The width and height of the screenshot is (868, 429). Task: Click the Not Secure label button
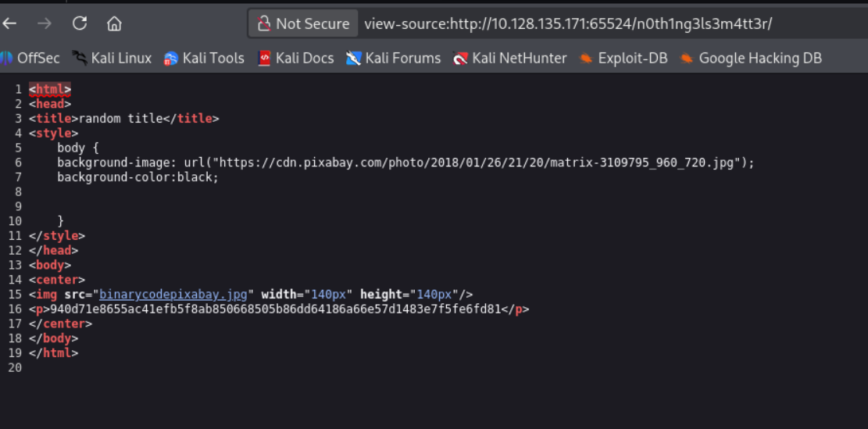point(303,23)
